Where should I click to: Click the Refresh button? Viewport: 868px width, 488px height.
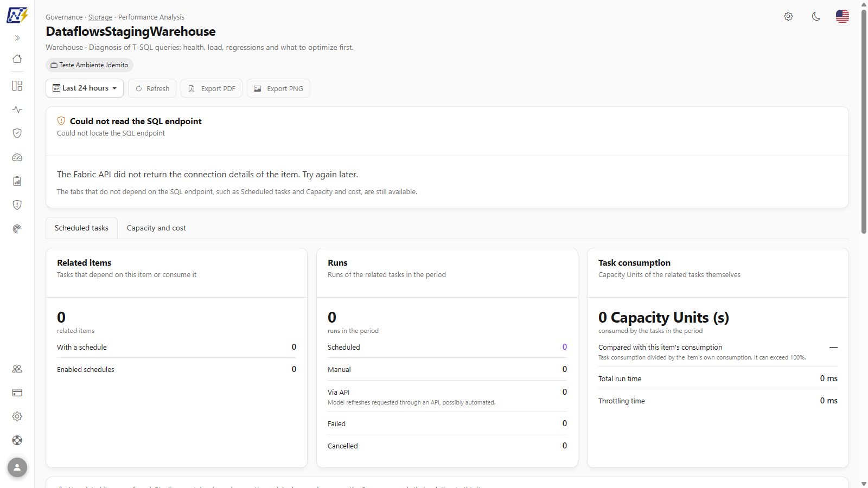[152, 88]
